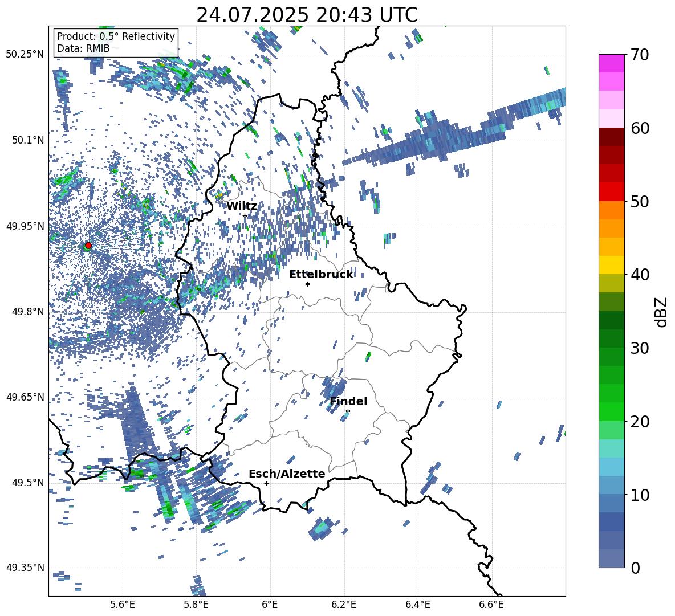Click the Esch/Alzette city label
Image resolution: width=675 pixels, height=616 pixels.
click(287, 474)
